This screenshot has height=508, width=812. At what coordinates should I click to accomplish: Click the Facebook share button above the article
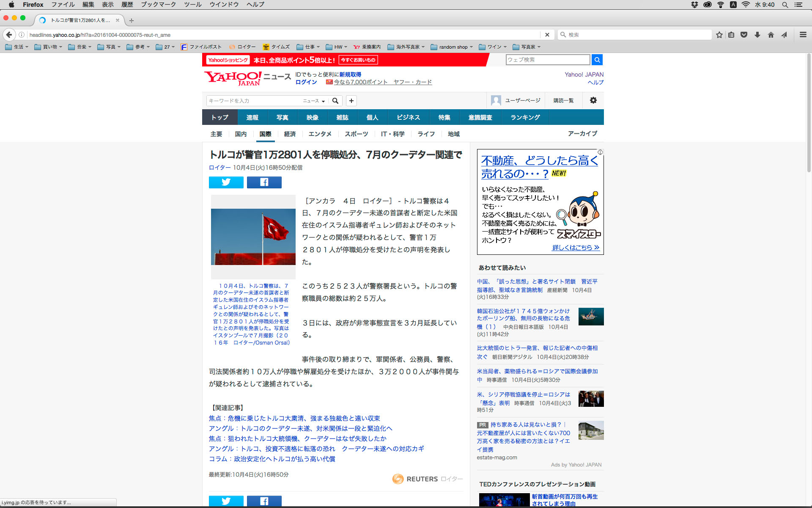[264, 182]
